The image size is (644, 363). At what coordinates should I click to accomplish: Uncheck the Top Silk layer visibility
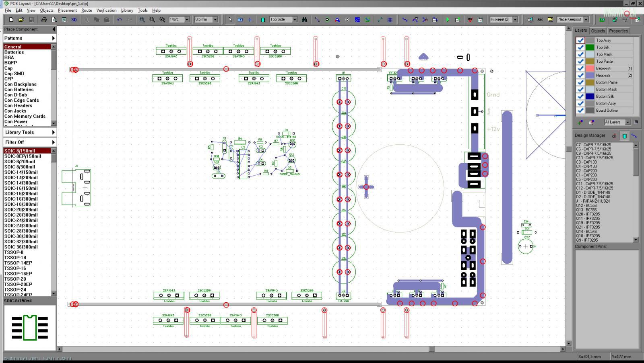click(x=580, y=47)
